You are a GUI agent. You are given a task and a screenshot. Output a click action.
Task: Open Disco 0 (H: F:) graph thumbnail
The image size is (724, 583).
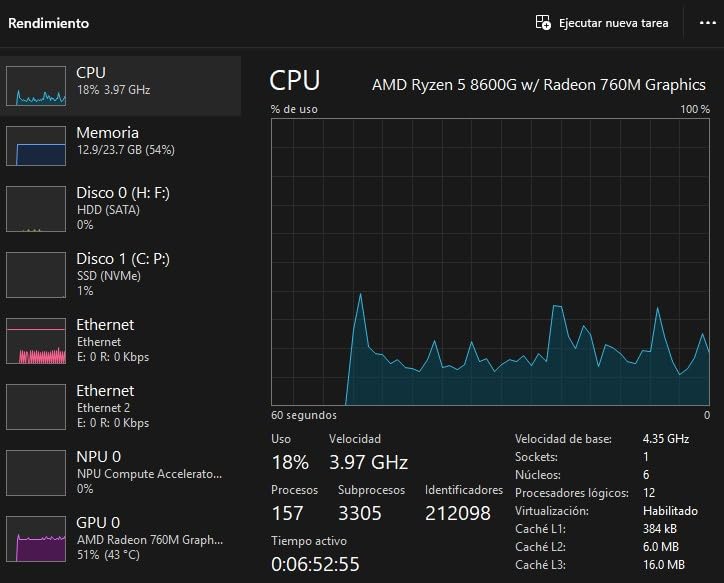pyautogui.click(x=36, y=209)
